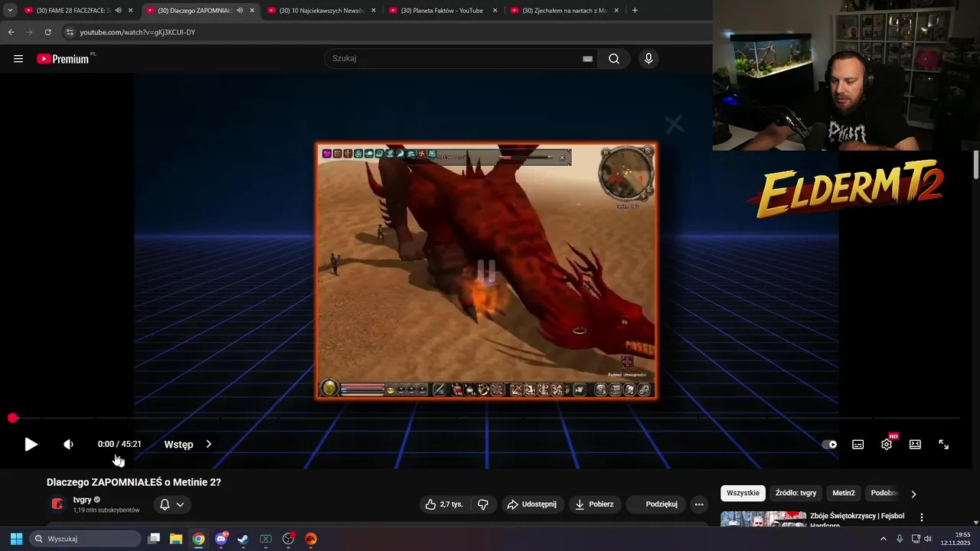Like the video with thumbs up

pyautogui.click(x=444, y=504)
